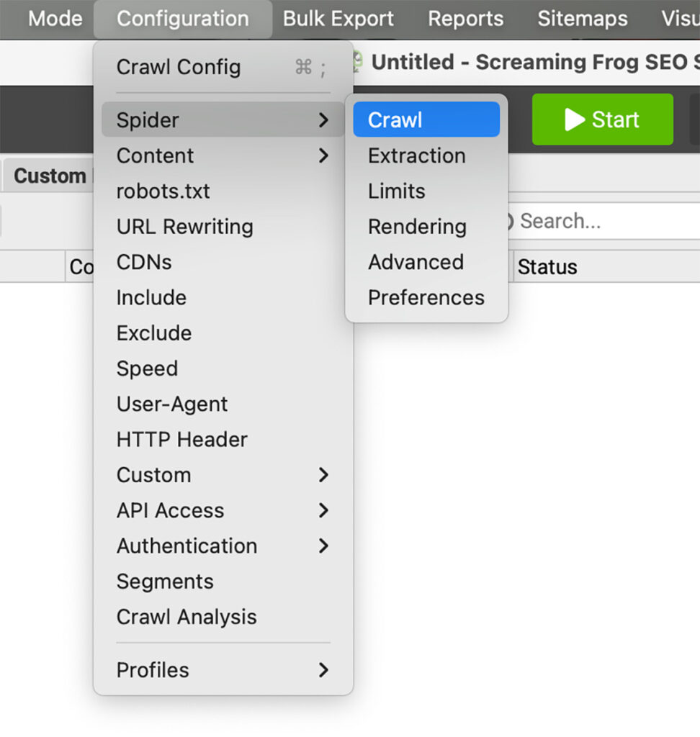Image resolution: width=700 pixels, height=737 pixels.
Task: Open Extraction settings in Spider submenu
Action: 416,155
